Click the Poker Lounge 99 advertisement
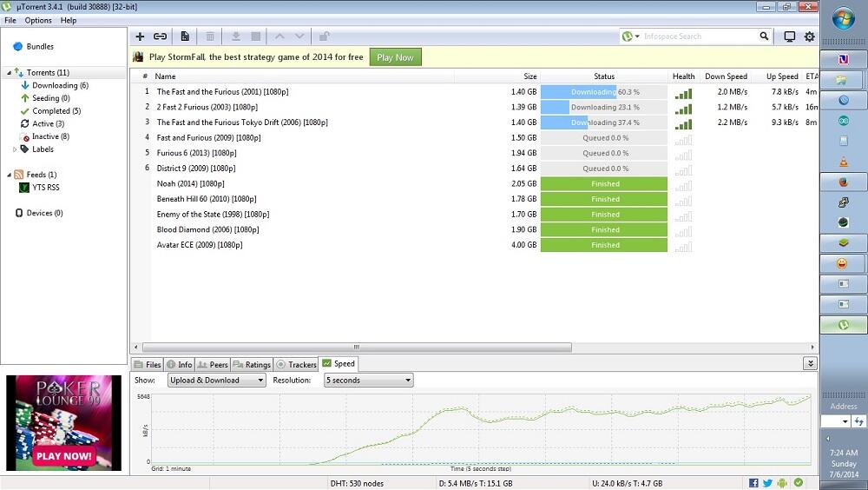 63,423
